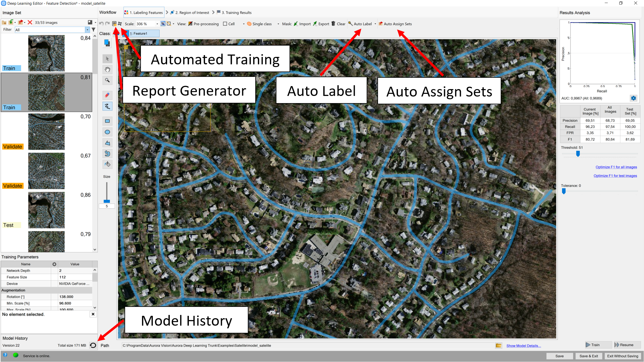
Task: Click the Automated Training icon
Action: [120, 24]
